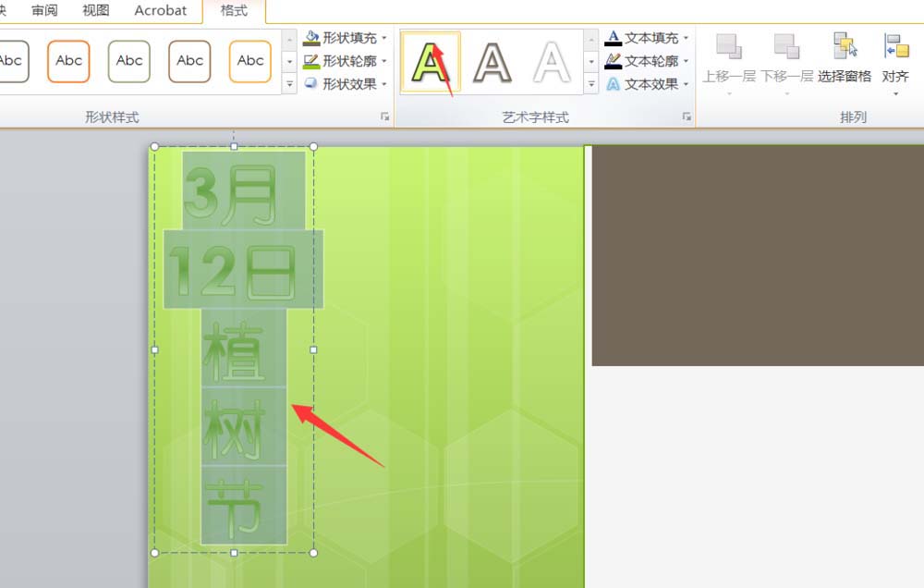Screen dimensions: 924x588
Task: Click the 形状效果 icon
Action: click(x=311, y=84)
